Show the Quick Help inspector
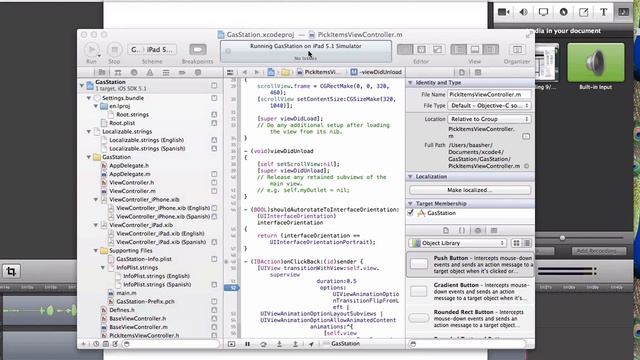 coord(478,72)
